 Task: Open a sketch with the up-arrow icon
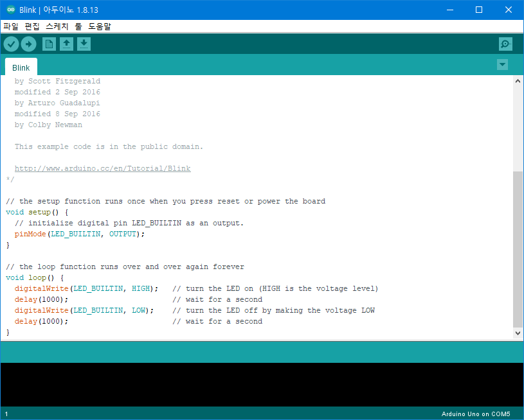click(66, 44)
